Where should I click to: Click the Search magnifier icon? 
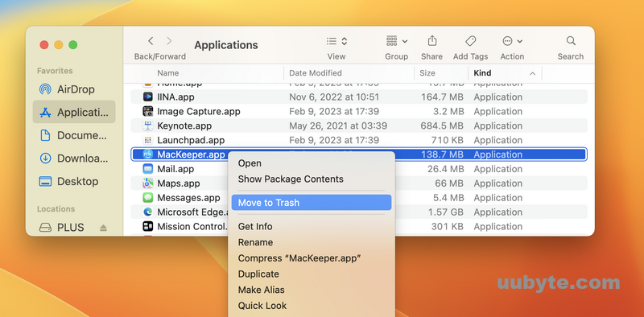click(x=571, y=41)
